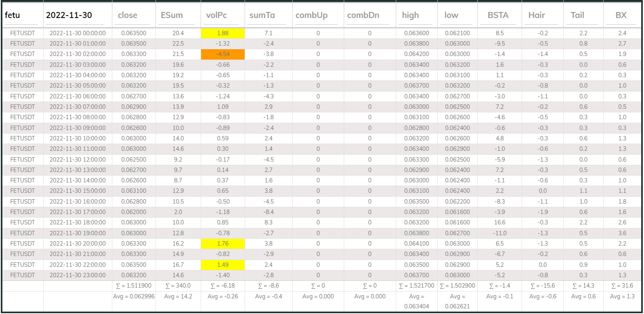Click timestamp 2022-11-30 12:00:00

pos(78,160)
